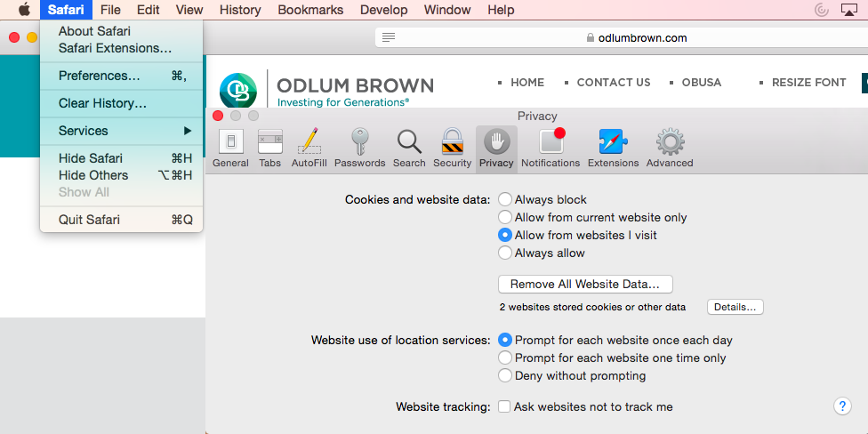Open the File menu

[110, 10]
